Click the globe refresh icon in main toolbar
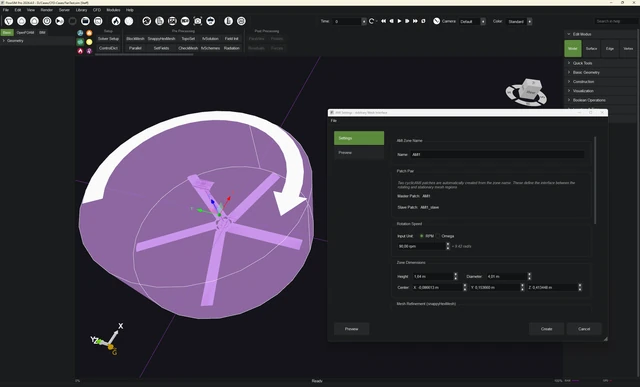640x387 pixels. pos(147,21)
